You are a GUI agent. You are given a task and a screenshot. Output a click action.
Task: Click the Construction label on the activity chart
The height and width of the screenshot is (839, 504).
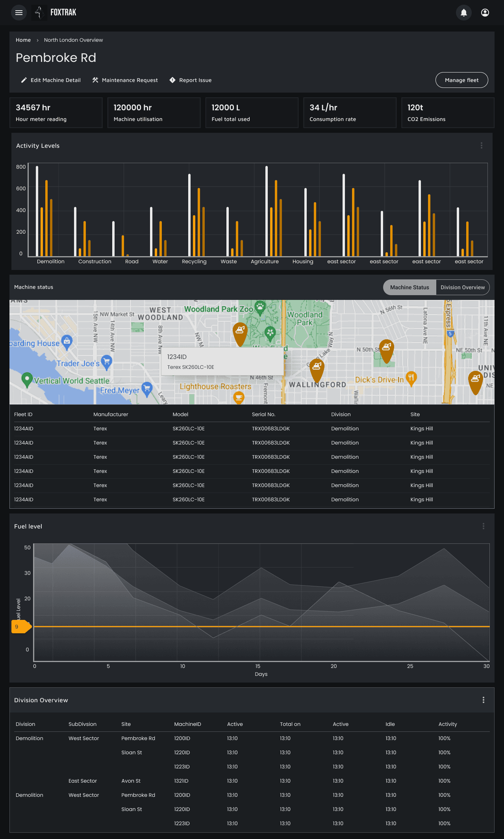tap(95, 261)
